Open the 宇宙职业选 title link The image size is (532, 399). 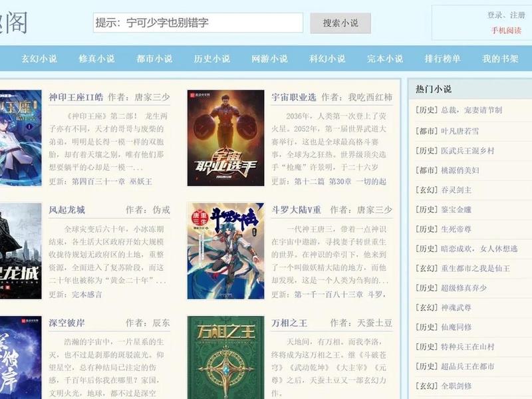click(294, 97)
